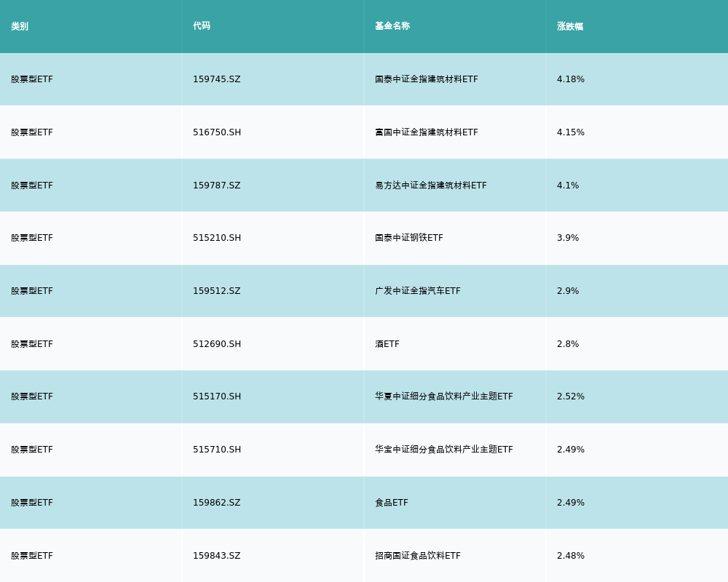
Task: Click 股票型ETF in the 159745.SZ row
Action: pos(32,79)
